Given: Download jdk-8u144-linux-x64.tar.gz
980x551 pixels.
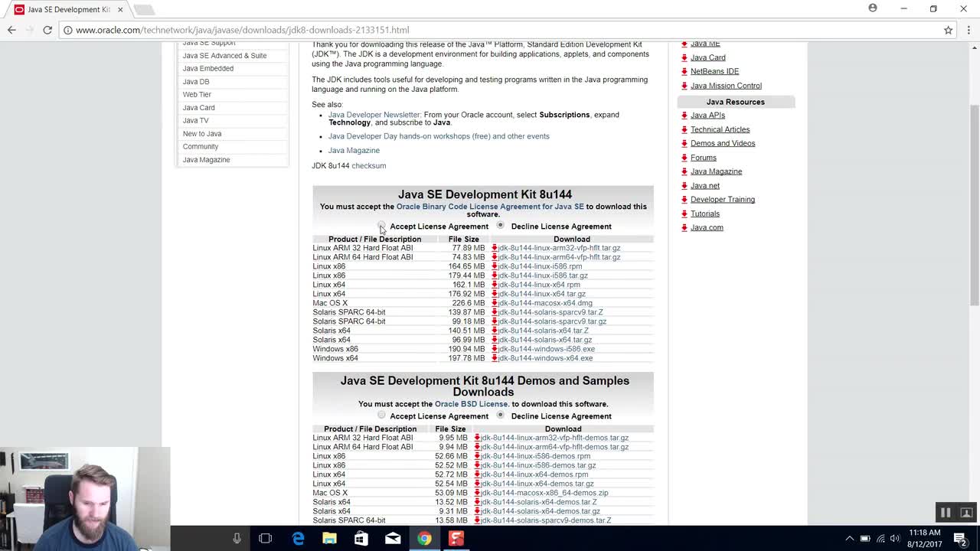Looking at the screenshot, I should 542,294.
